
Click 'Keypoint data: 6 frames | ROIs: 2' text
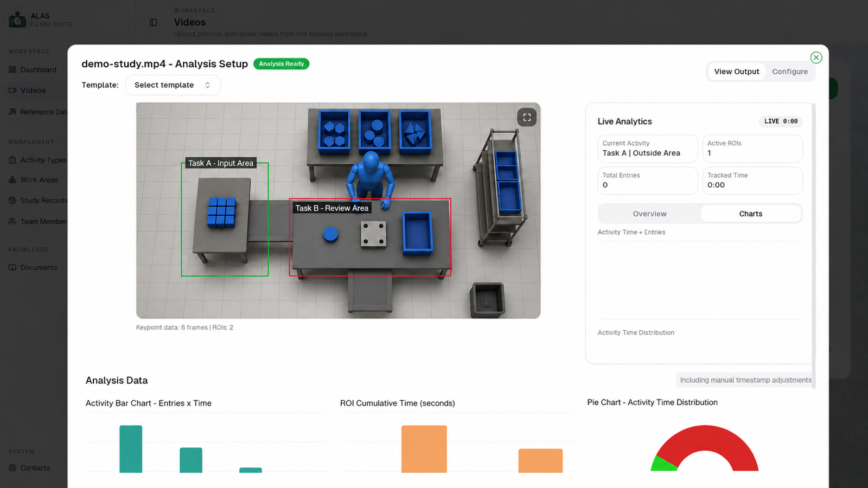click(184, 328)
